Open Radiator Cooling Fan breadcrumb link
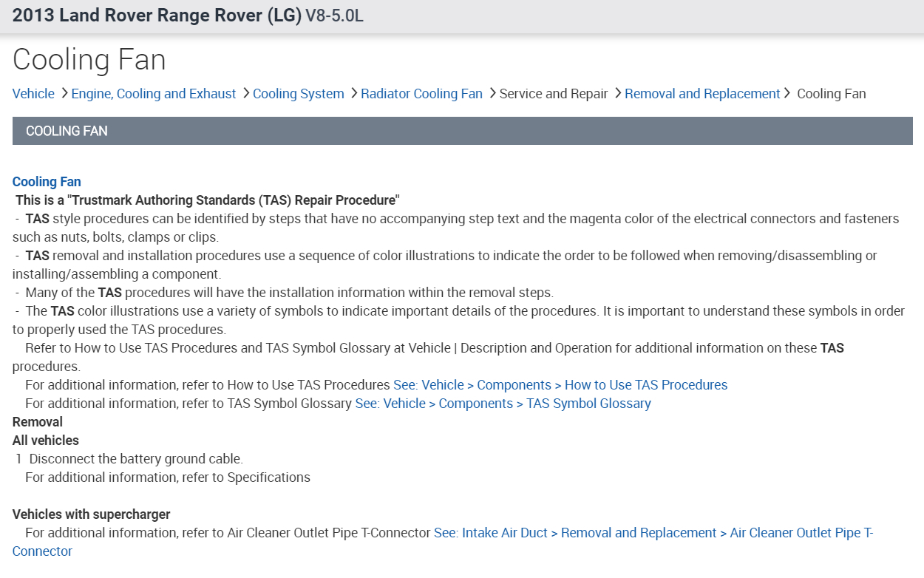924x578 pixels. coord(421,94)
